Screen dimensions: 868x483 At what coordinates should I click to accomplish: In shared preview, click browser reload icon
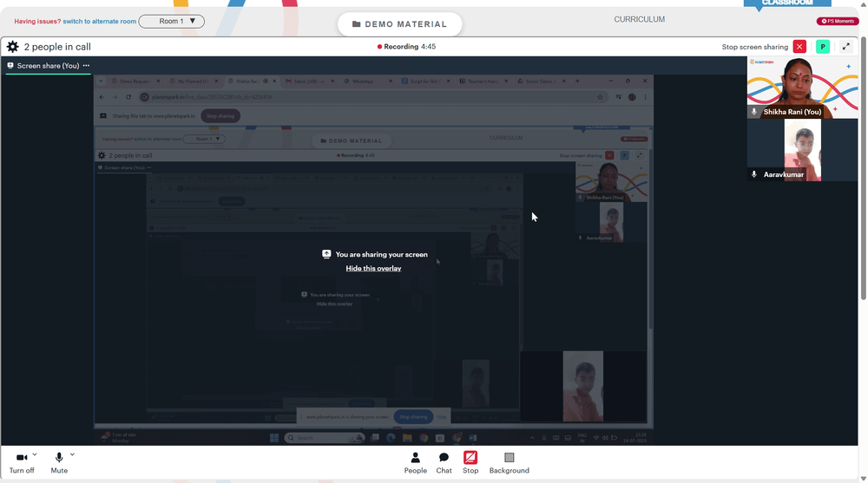128,97
